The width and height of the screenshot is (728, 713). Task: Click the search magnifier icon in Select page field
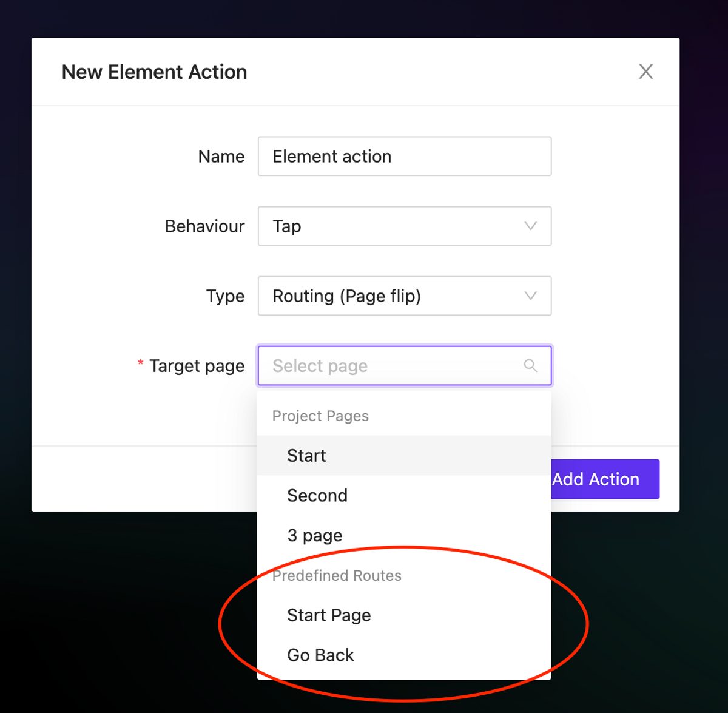pyautogui.click(x=530, y=365)
